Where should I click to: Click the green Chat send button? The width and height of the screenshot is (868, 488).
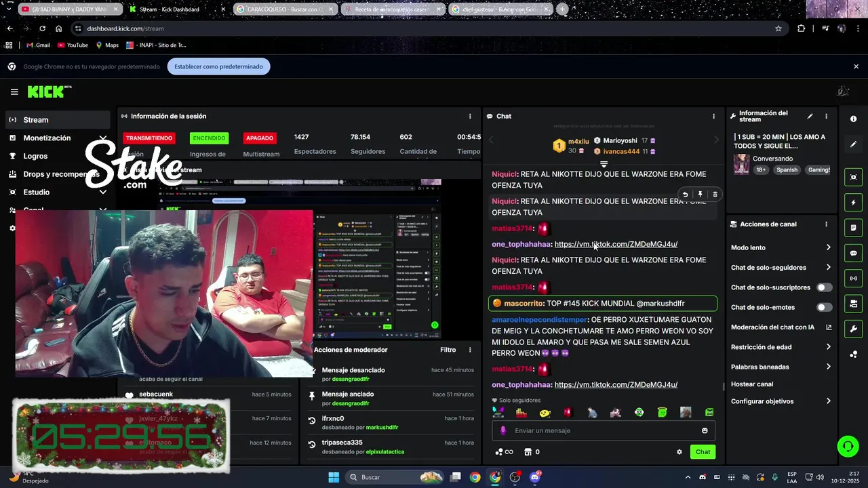pyautogui.click(x=703, y=452)
